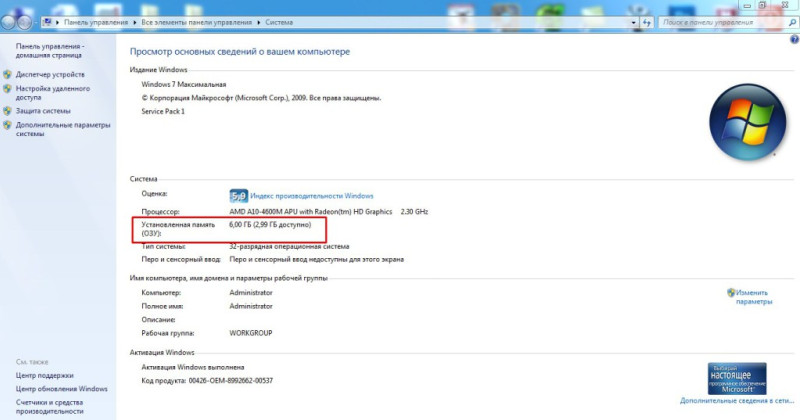Select Система breadcrumb segment
The width and height of the screenshot is (800, 420).
[x=279, y=22]
